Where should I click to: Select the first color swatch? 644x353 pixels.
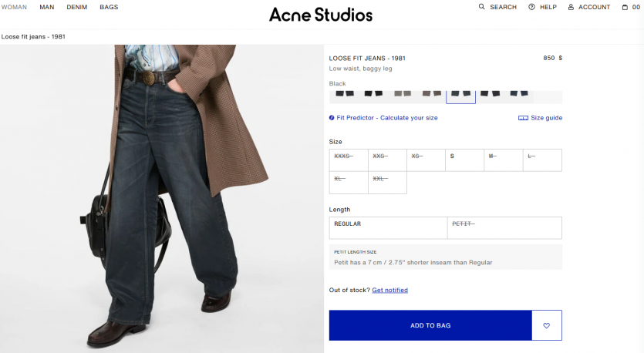click(x=345, y=94)
